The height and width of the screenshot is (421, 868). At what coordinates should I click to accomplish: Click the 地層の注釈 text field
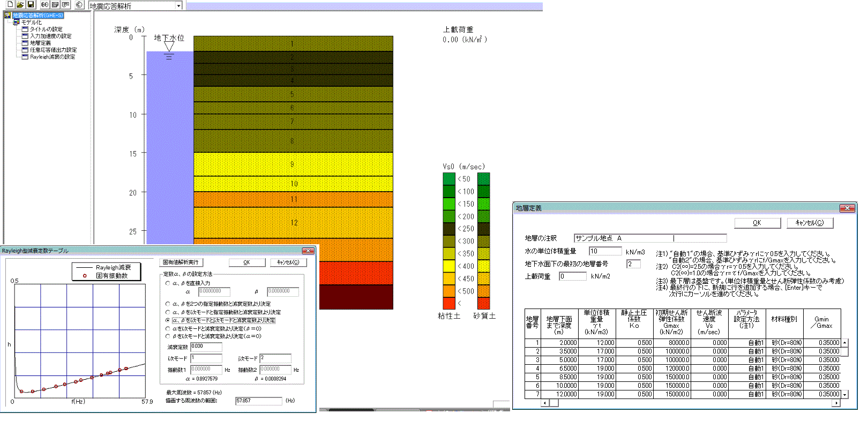(649, 238)
